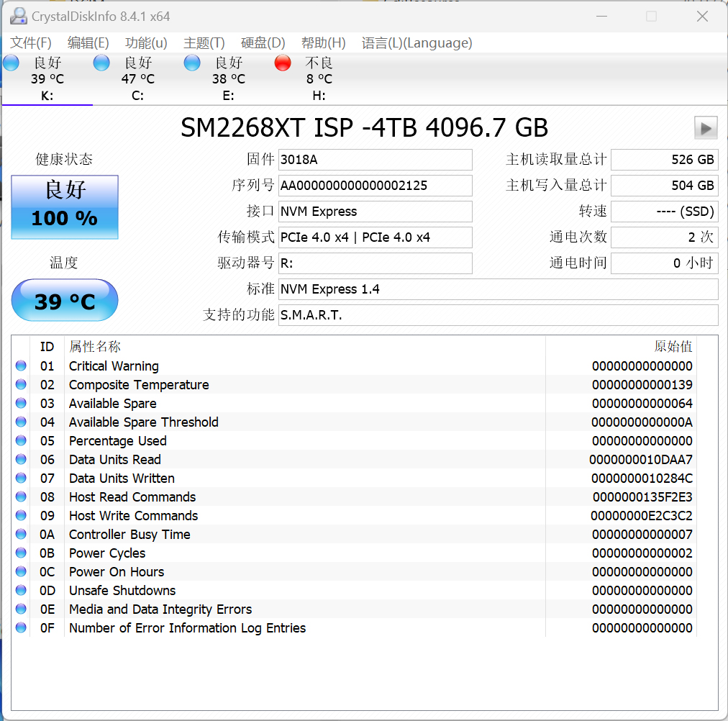The width and height of the screenshot is (728, 721).
Task: Click status orb for Critical Warning row
Action: click(x=21, y=366)
